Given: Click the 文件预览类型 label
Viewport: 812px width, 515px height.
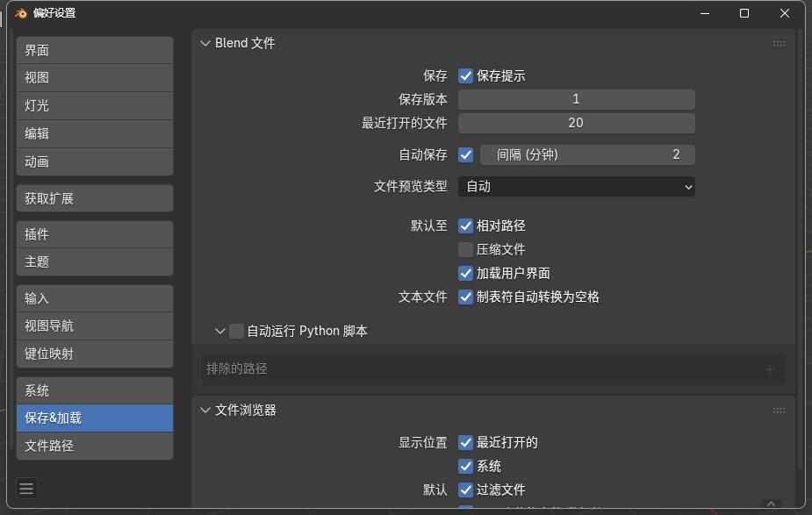Looking at the screenshot, I should 410,186.
